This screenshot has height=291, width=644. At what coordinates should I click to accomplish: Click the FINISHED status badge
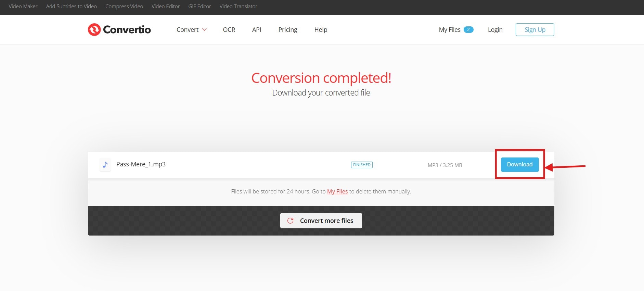[x=362, y=165]
